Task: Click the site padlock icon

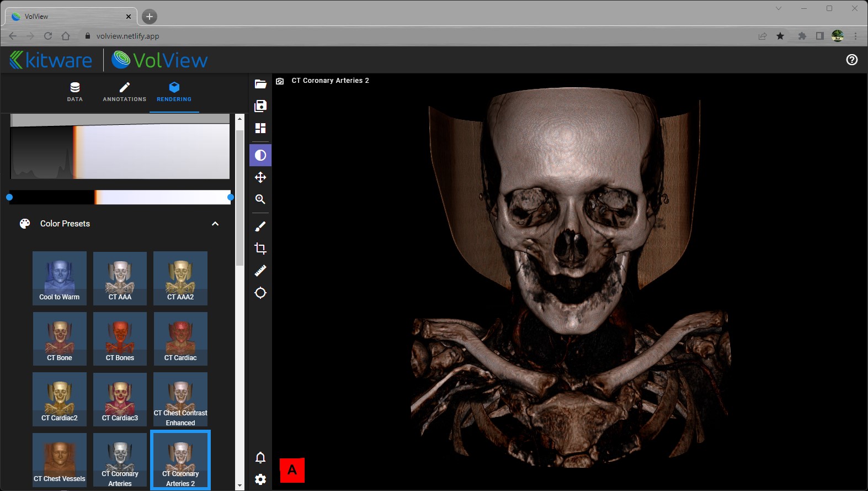Action: click(87, 36)
